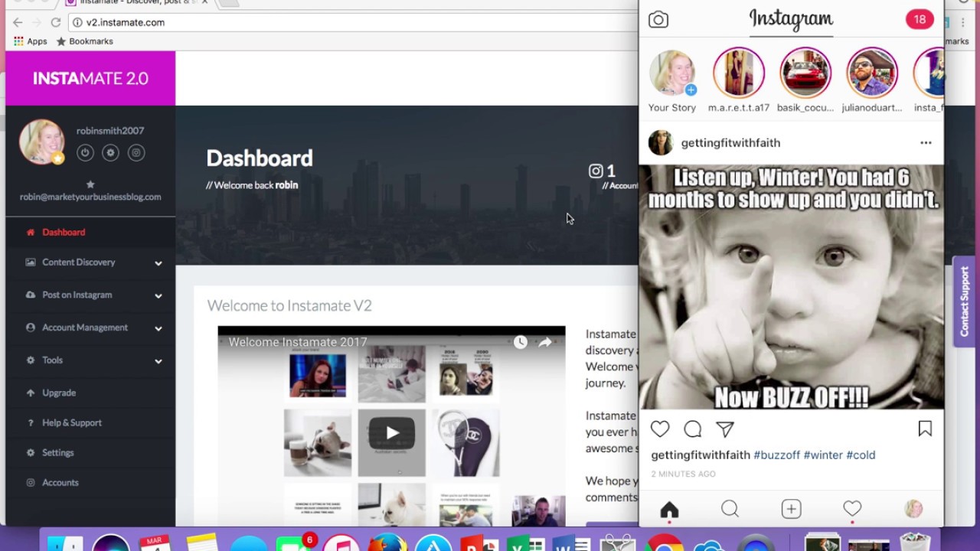Click the send paper plane icon

[x=725, y=429]
